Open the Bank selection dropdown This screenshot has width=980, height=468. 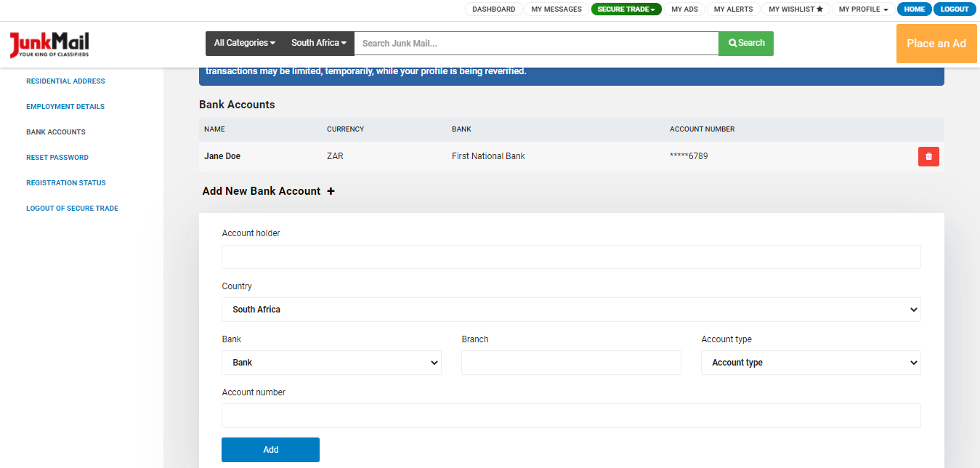pyautogui.click(x=331, y=363)
